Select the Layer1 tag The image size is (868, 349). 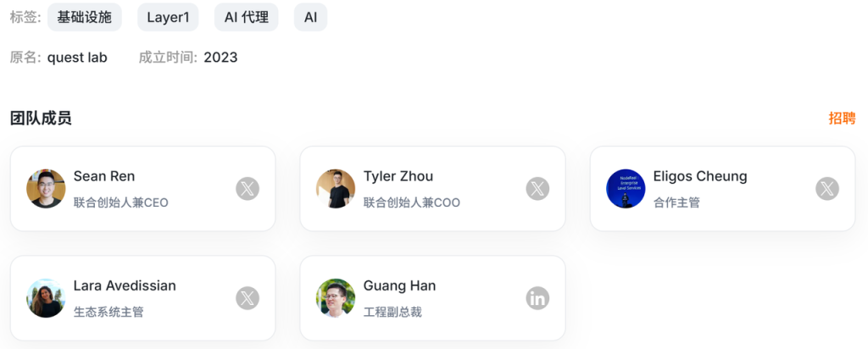pos(169,17)
